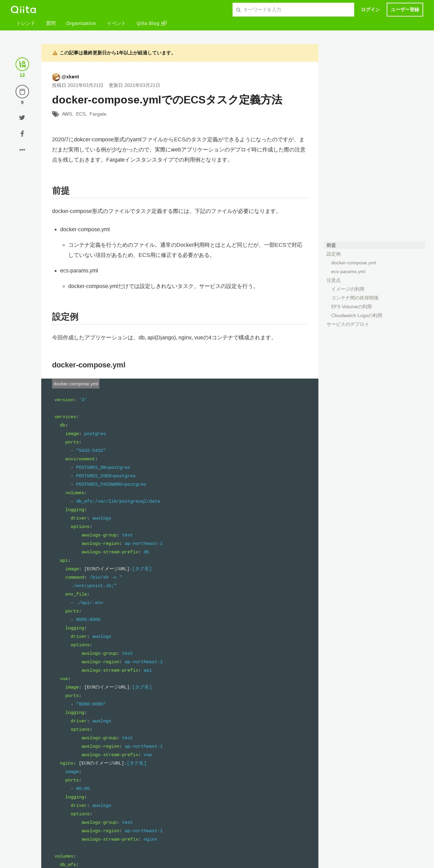The height and width of the screenshot is (868, 434).
Task: Click the "5432:5432" port value
Action: pyautogui.click(x=91, y=451)
